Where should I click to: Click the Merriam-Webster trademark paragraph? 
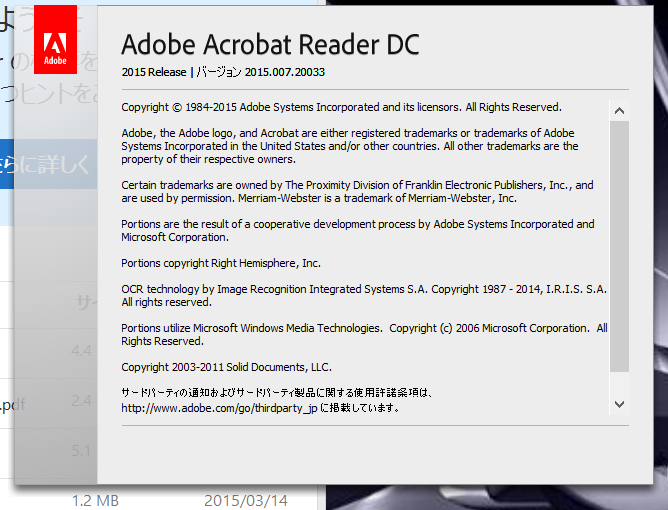(x=357, y=192)
